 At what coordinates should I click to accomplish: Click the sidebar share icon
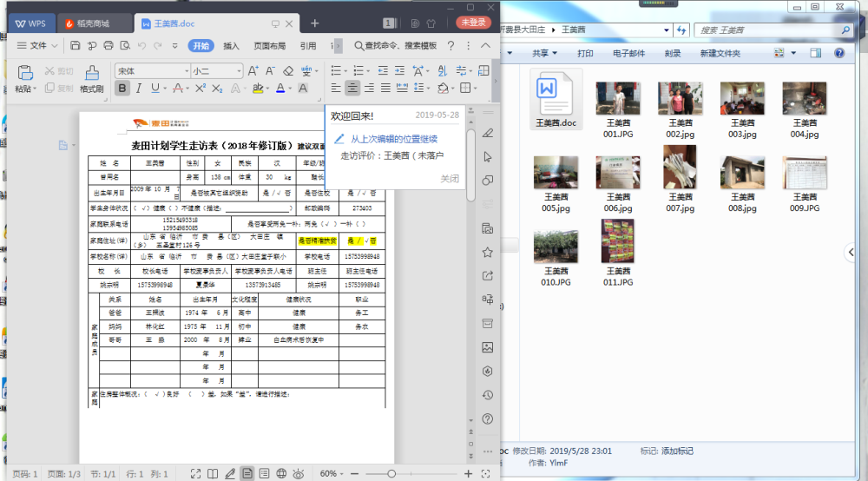pyautogui.click(x=488, y=275)
